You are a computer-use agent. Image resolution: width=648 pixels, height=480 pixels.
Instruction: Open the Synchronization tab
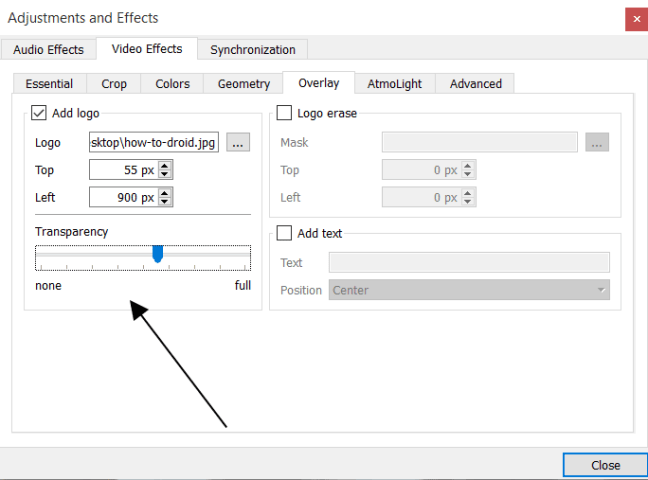coord(252,49)
